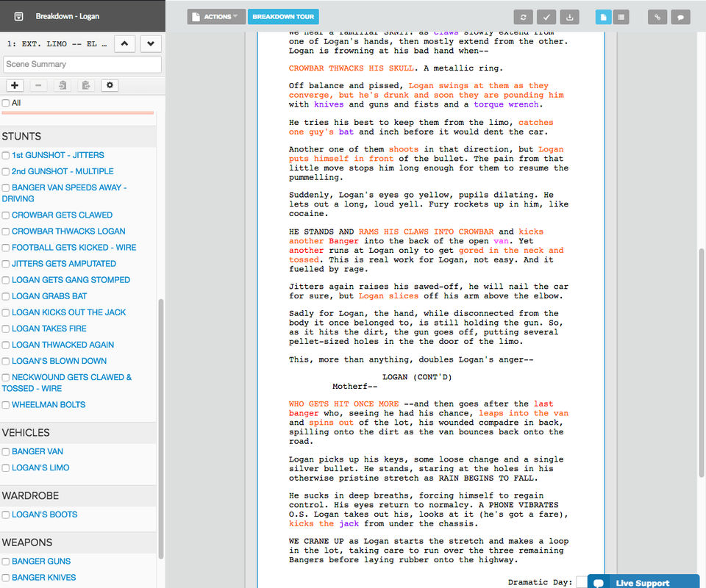The width and height of the screenshot is (706, 588).
Task: Click the paste elements icon
Action: pyautogui.click(x=86, y=85)
